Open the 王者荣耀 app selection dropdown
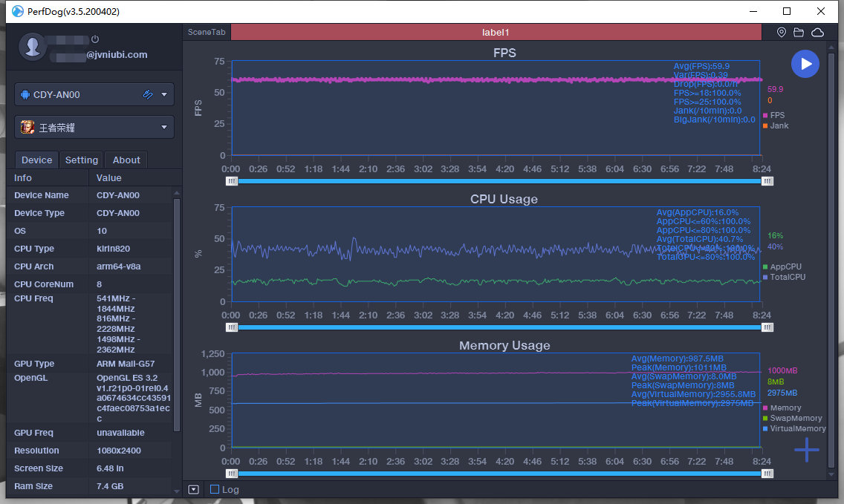The image size is (844, 504). (x=164, y=128)
